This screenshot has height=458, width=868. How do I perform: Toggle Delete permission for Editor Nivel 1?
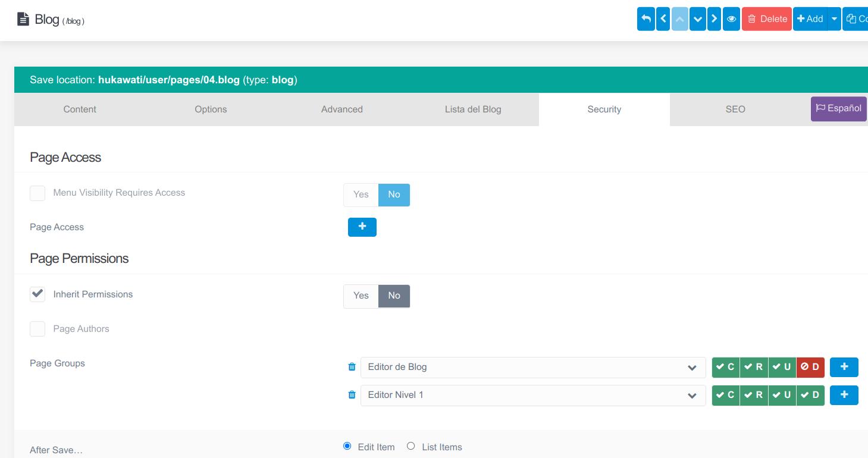coord(810,395)
